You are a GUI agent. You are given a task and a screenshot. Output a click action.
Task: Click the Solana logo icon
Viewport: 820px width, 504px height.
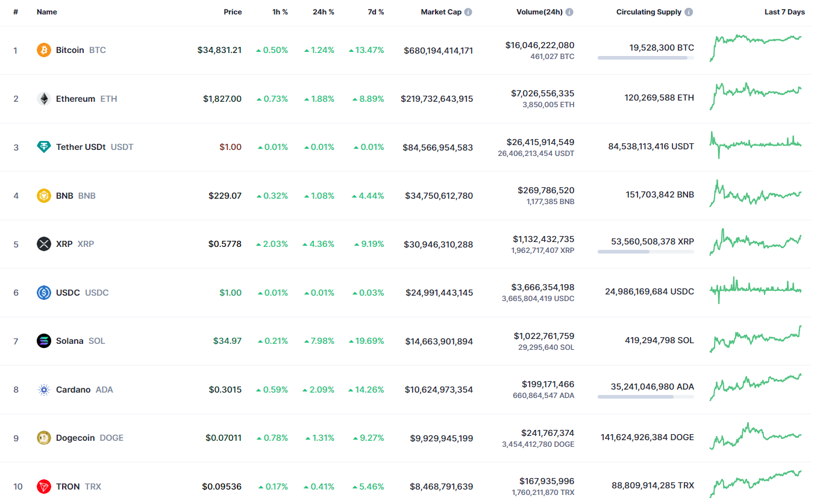tap(43, 341)
